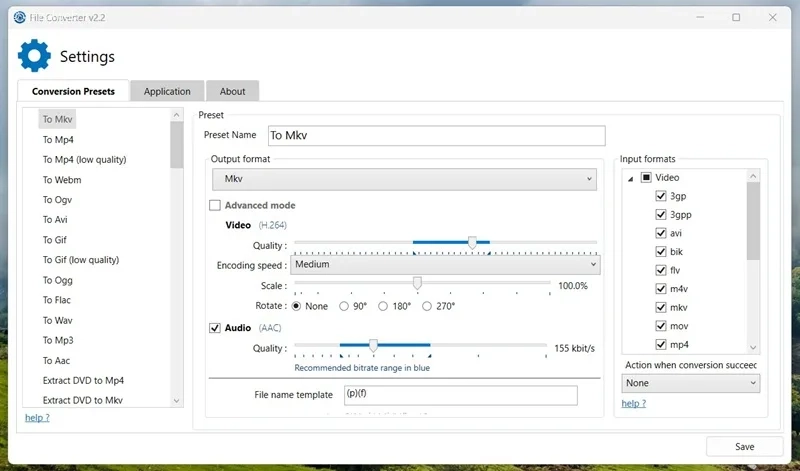Open the Encoding speed dropdown

point(445,264)
